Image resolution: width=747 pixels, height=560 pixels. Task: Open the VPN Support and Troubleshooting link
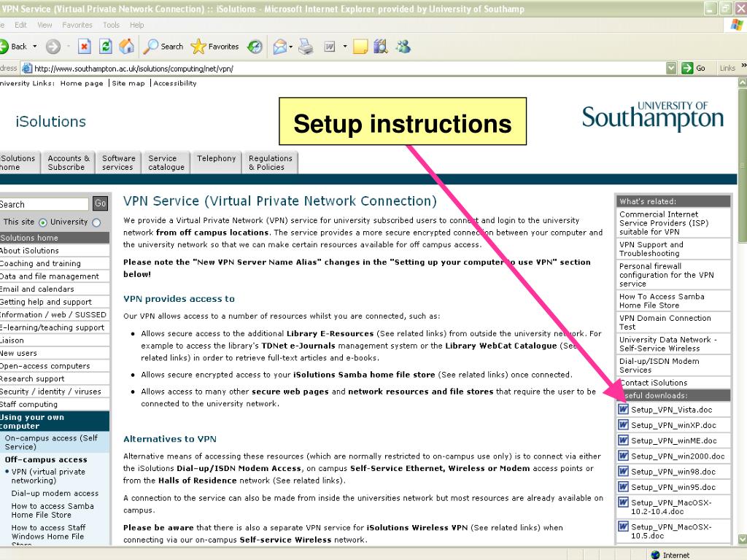point(651,249)
